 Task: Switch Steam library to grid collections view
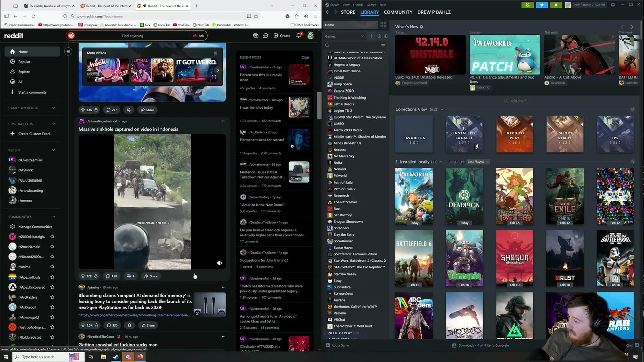tap(383, 25)
